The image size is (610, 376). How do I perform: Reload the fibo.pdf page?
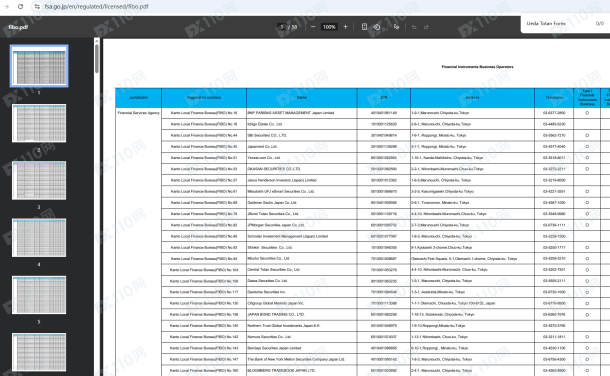[x=21, y=6]
